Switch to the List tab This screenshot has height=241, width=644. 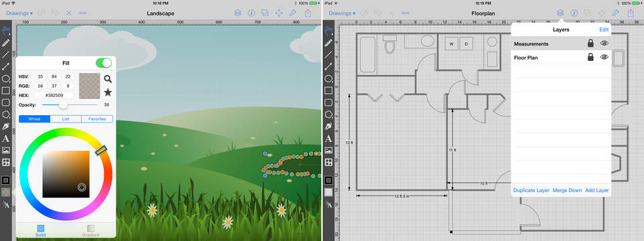[66, 119]
